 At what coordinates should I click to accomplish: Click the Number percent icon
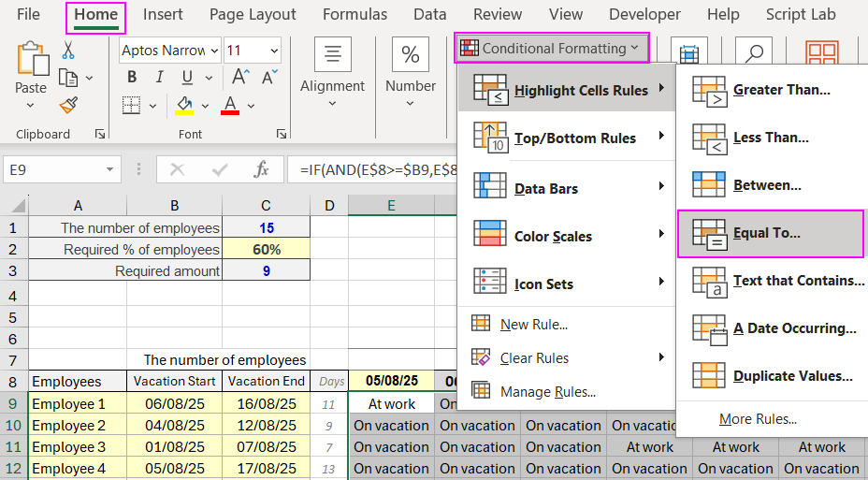pos(411,54)
